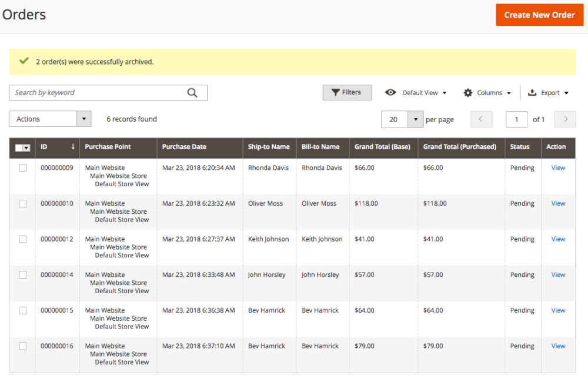Click Pending status of order 000000016
Screen dimensions: 588x379
click(522, 346)
